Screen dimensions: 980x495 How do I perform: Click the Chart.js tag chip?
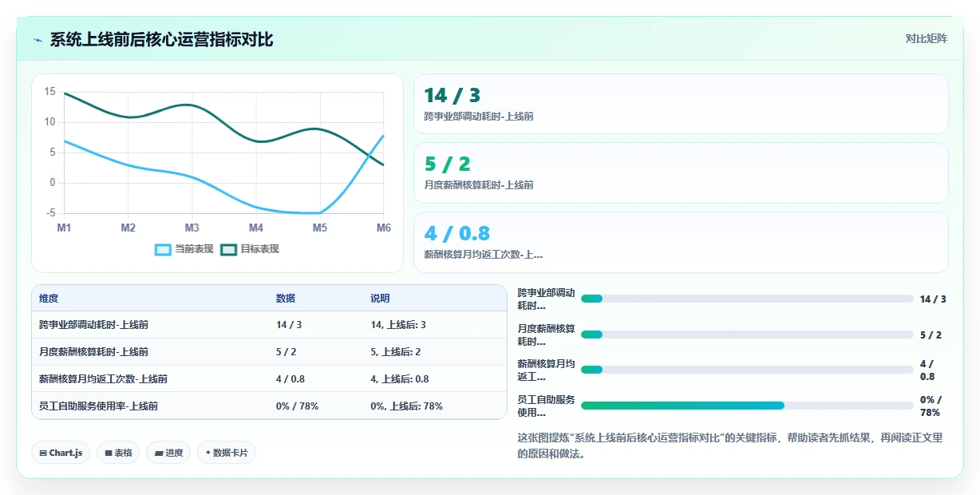click(61, 453)
